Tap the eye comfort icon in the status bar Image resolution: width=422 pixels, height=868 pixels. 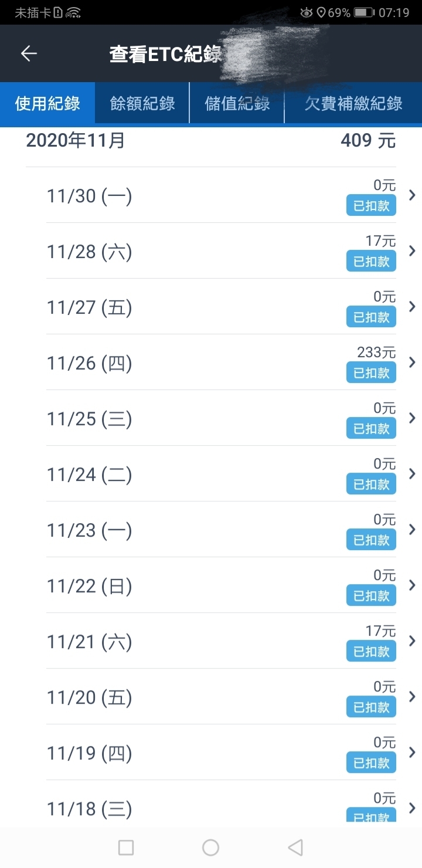306,12
